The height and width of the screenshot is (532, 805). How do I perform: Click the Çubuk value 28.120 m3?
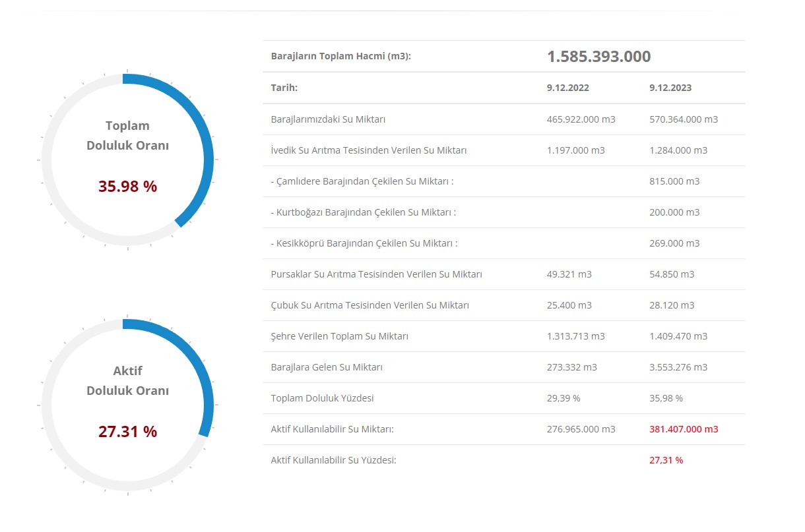pyautogui.click(x=672, y=305)
